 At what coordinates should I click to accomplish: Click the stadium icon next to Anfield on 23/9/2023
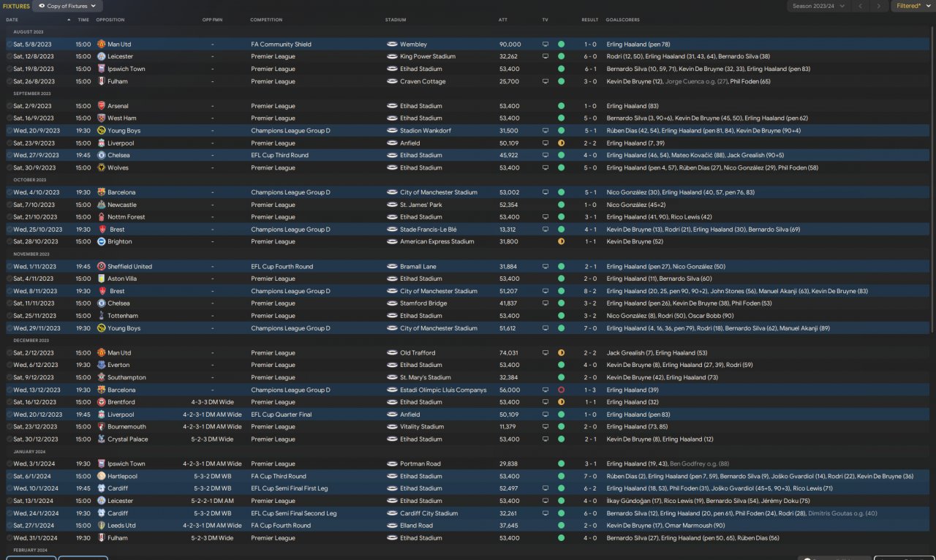[x=392, y=143]
